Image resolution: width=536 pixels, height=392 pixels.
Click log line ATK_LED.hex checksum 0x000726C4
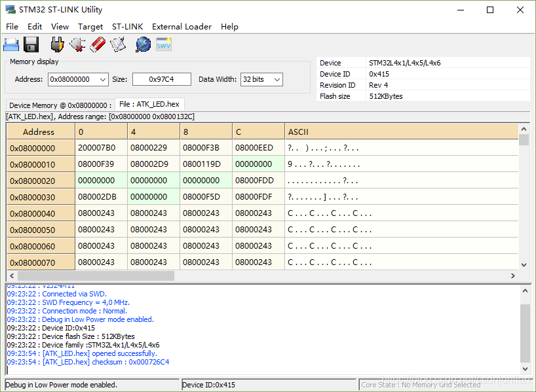click(x=88, y=362)
